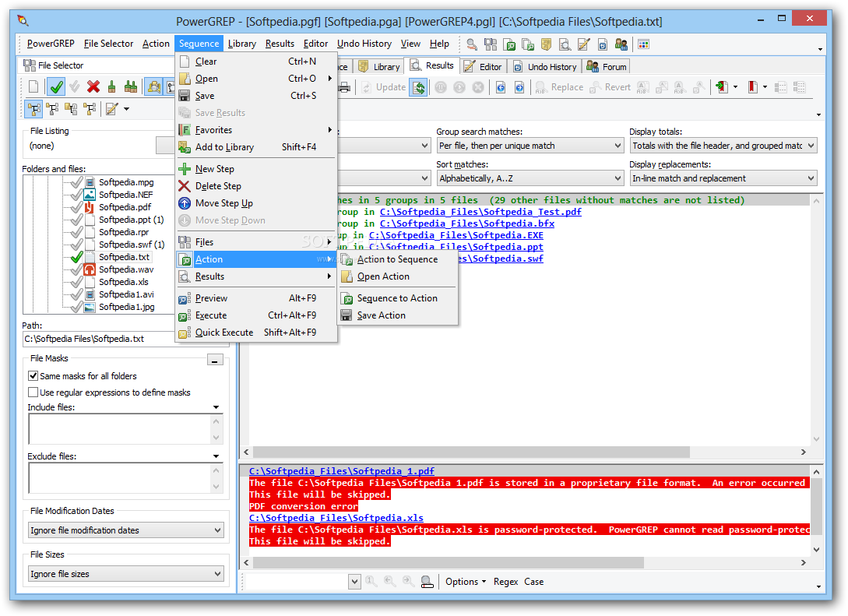The width and height of the screenshot is (848, 616).
Task: Choose Sequence to Action from submenu
Action: [x=397, y=298]
